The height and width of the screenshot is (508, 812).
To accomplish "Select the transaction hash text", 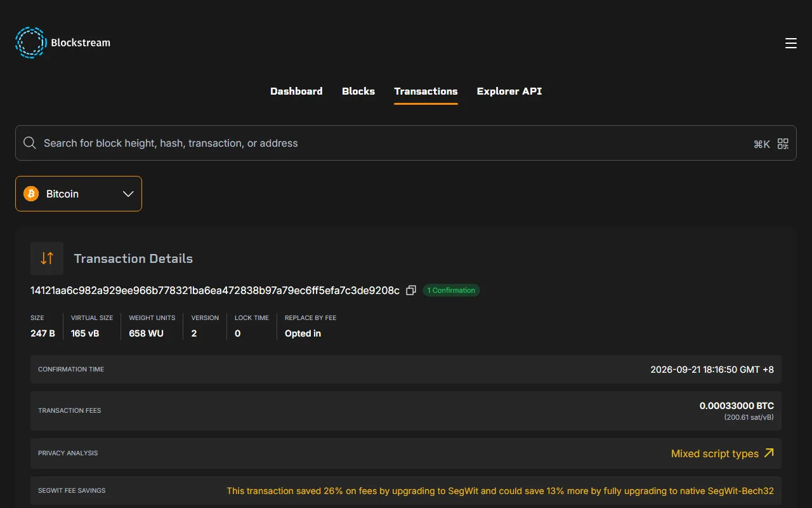I will [215, 290].
